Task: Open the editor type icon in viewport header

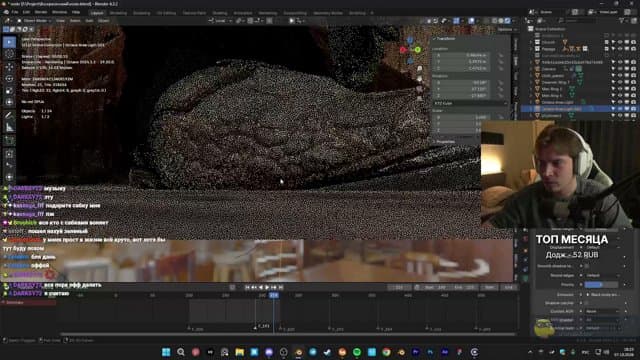Action: pos(8,20)
